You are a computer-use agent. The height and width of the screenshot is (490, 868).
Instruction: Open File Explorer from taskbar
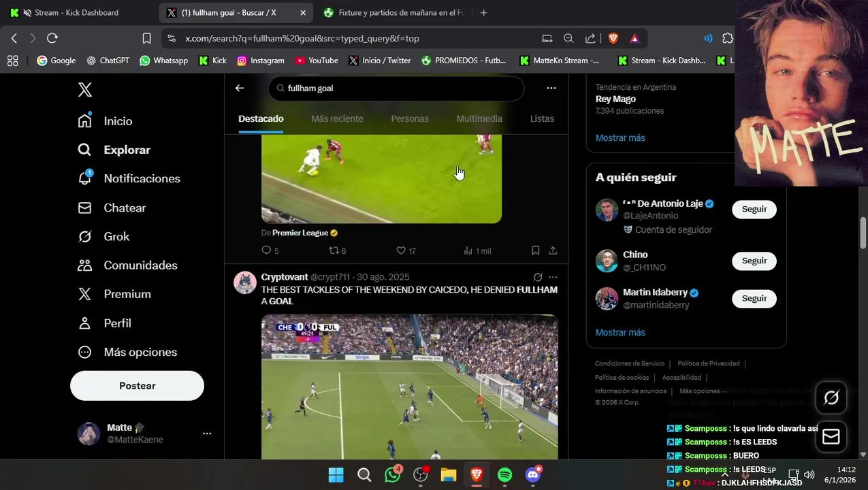pos(448,475)
